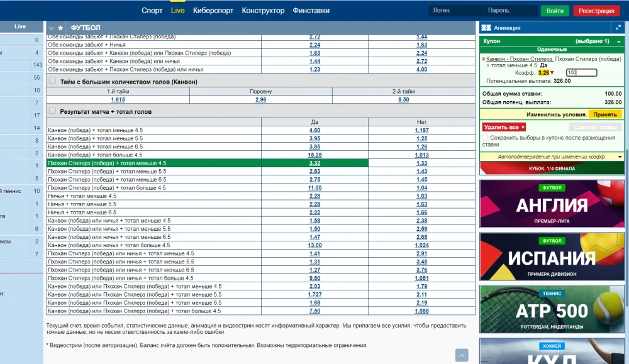The height and width of the screenshot is (364, 629).
Task: Click the Регистрация button
Action: (x=596, y=11)
